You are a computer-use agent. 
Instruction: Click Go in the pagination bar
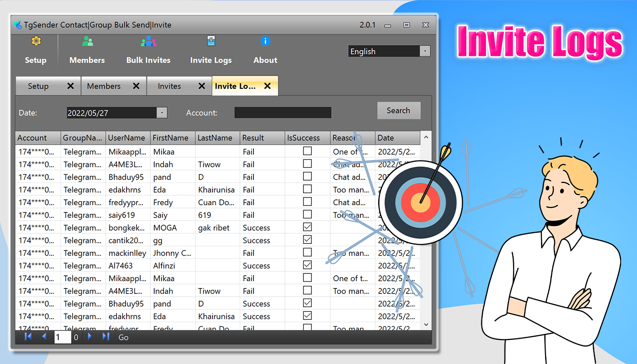pyautogui.click(x=123, y=338)
